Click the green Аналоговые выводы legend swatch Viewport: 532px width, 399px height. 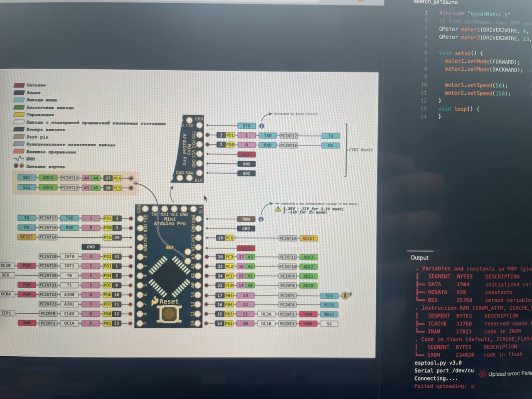click(19, 107)
